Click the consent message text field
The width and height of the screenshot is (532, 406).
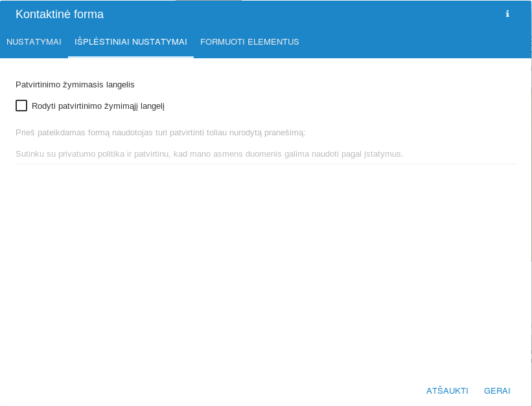(265, 153)
